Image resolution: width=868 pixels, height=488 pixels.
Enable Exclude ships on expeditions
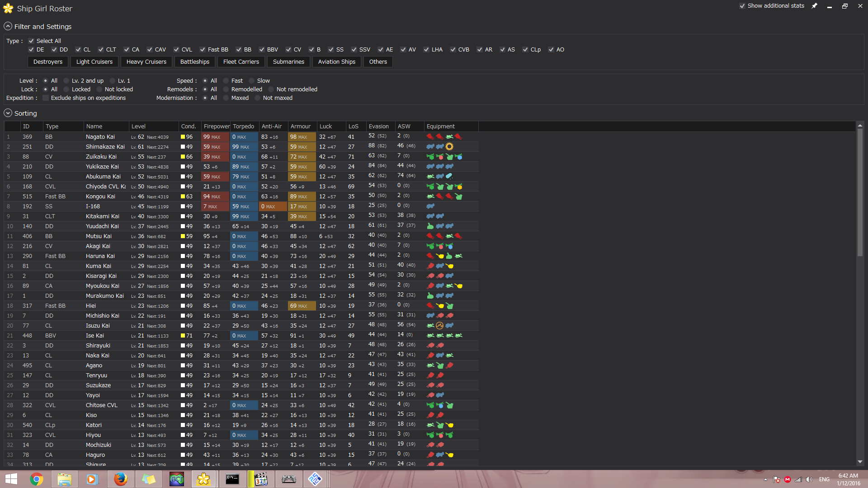tap(46, 98)
